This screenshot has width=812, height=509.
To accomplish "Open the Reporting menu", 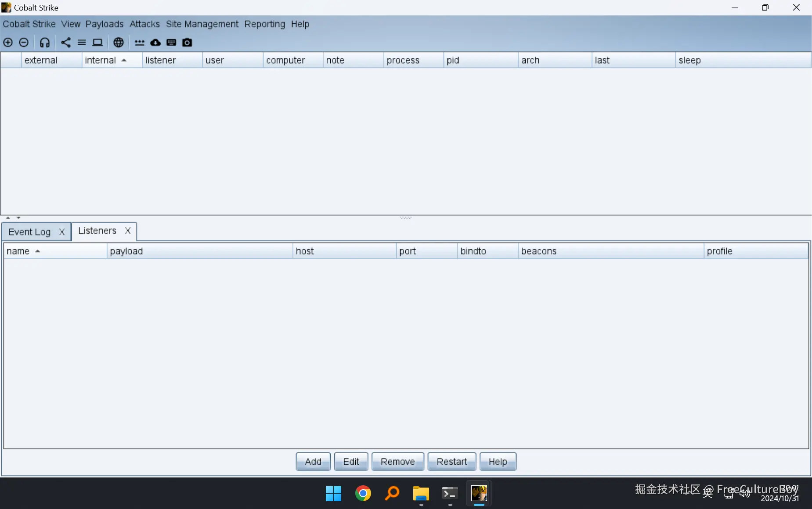I will pos(265,24).
